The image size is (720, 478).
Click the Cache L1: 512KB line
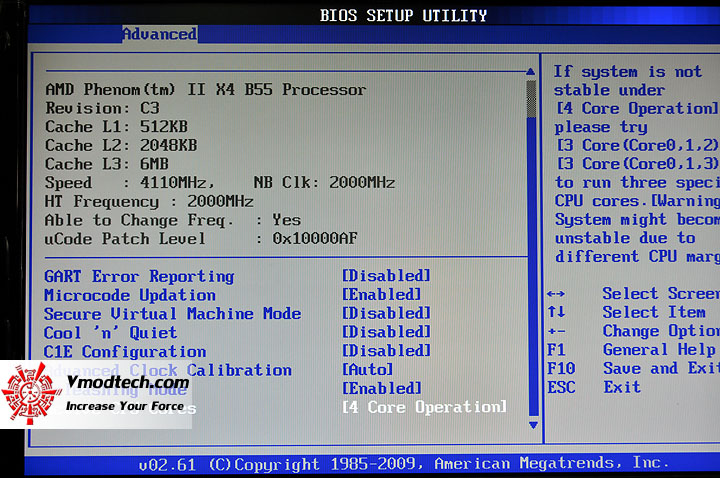pyautogui.click(x=117, y=127)
